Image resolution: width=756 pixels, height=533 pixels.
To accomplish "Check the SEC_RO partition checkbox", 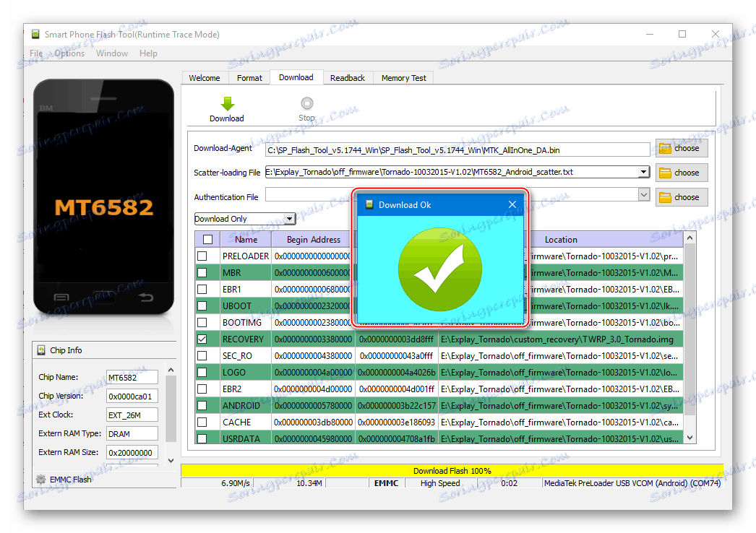I will coord(202,355).
